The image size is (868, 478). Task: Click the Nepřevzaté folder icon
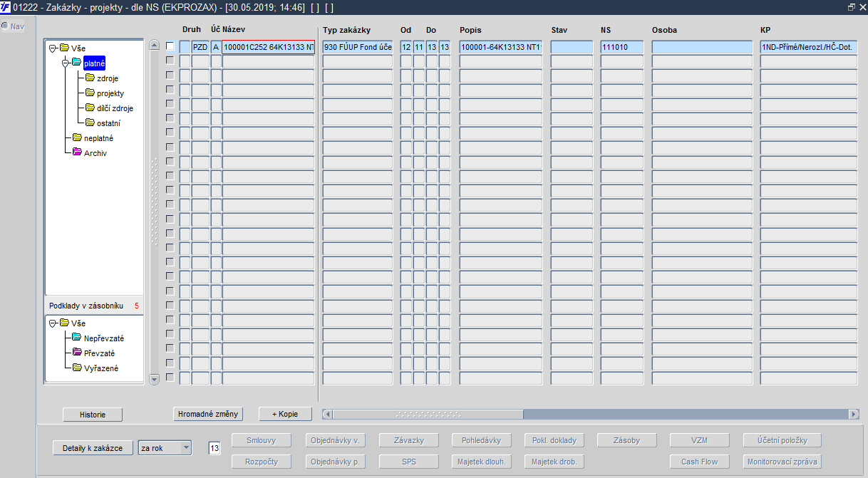tap(77, 338)
